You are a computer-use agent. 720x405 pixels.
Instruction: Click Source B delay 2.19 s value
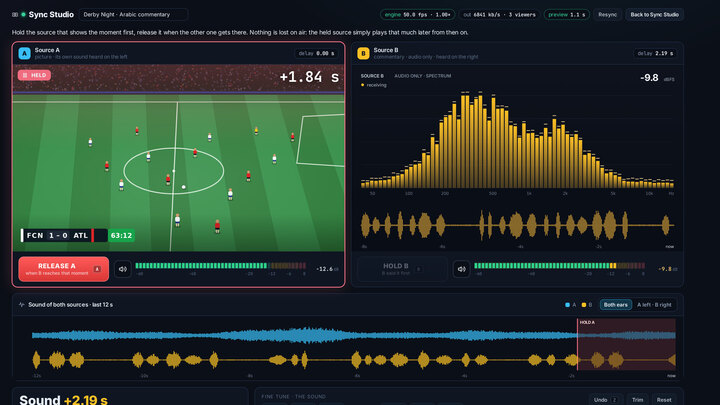pos(655,54)
